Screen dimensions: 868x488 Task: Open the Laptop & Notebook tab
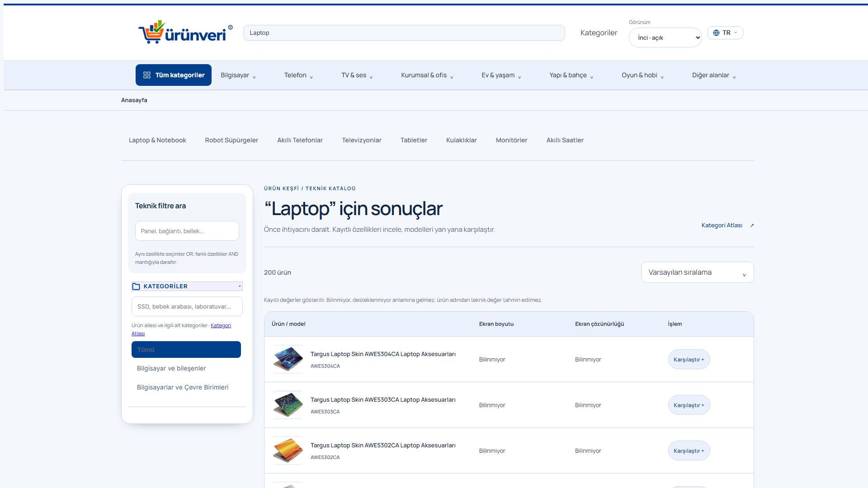tap(157, 141)
